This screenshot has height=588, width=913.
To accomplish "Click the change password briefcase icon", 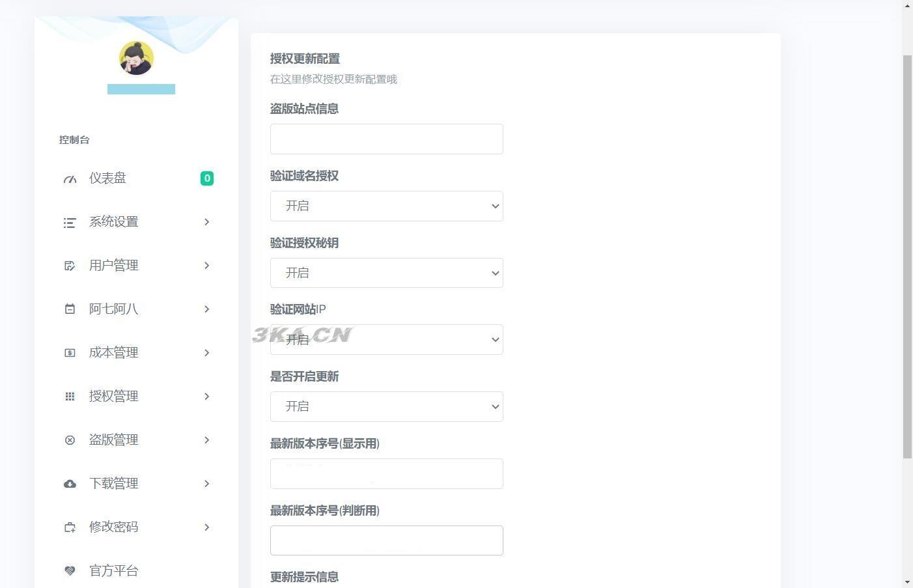I will 70,527.
